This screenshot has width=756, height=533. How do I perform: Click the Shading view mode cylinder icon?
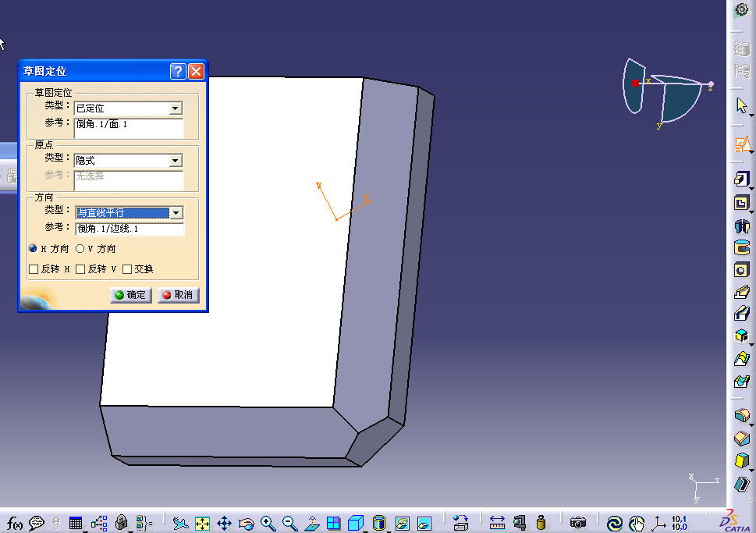379,523
